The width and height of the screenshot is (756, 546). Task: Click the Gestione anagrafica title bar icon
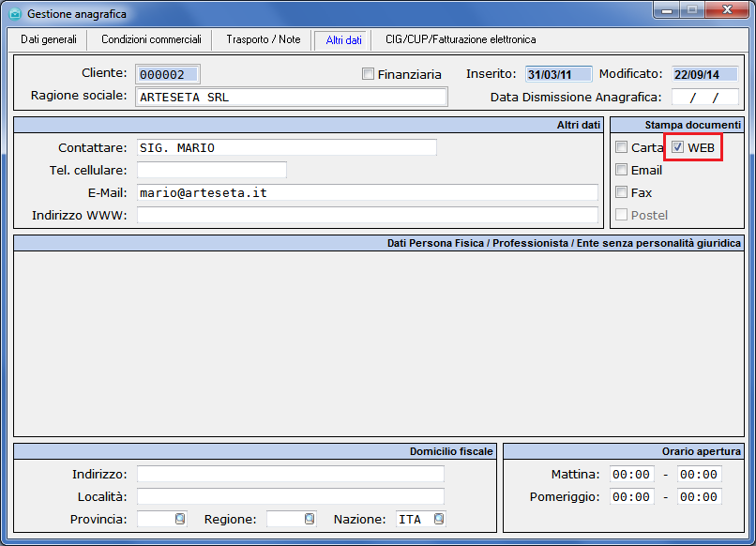point(14,14)
